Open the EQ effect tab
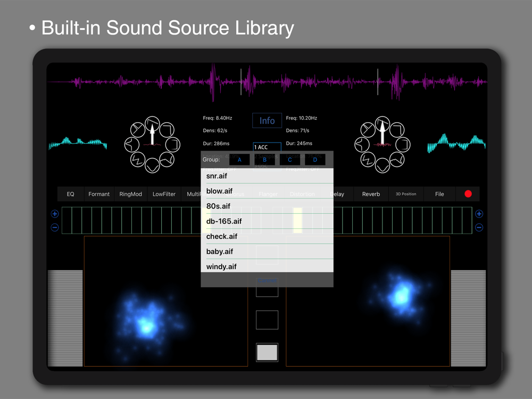 tap(71, 194)
